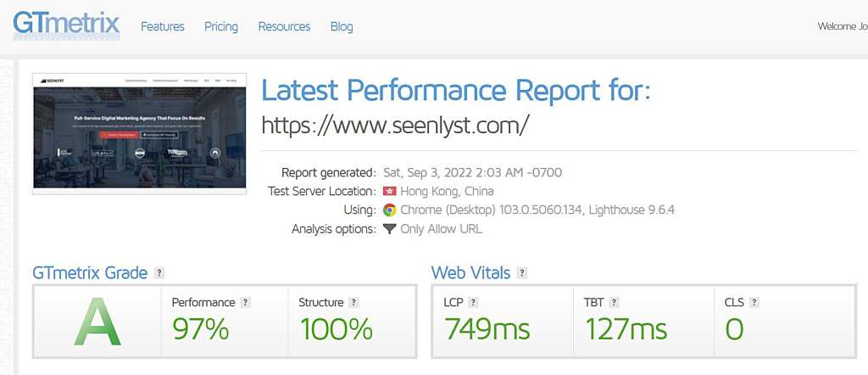Click the CLS question mark icon
868x375 pixels.
coord(754,302)
